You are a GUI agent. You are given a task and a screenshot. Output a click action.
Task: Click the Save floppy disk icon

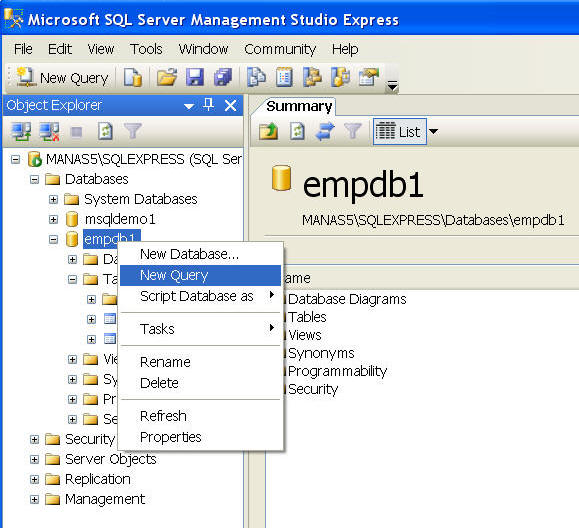click(195, 78)
